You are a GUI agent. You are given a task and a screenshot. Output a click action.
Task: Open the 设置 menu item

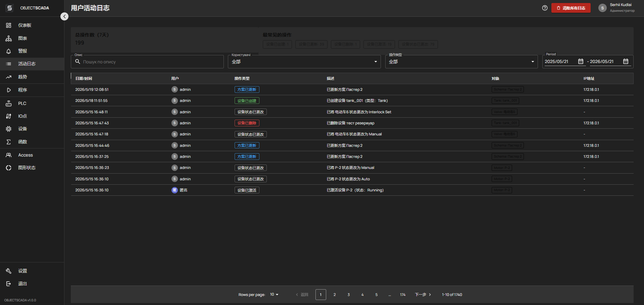tap(32, 271)
